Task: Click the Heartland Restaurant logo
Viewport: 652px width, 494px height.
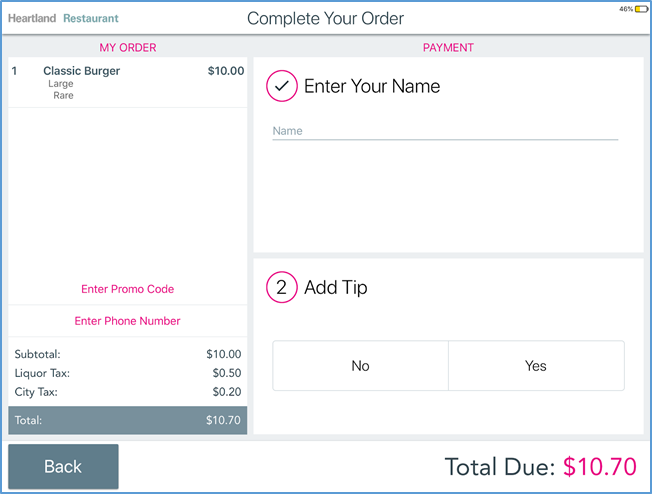Action: click(x=63, y=18)
